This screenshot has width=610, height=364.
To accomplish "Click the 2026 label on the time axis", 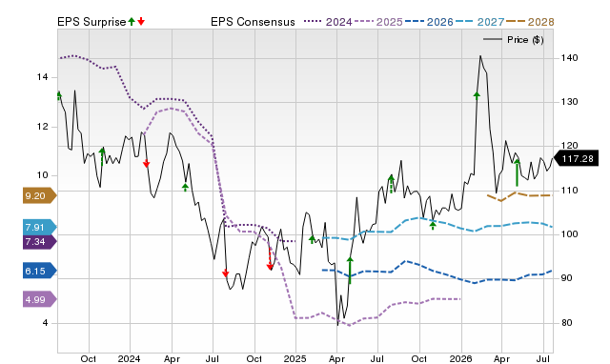I will [x=461, y=358].
